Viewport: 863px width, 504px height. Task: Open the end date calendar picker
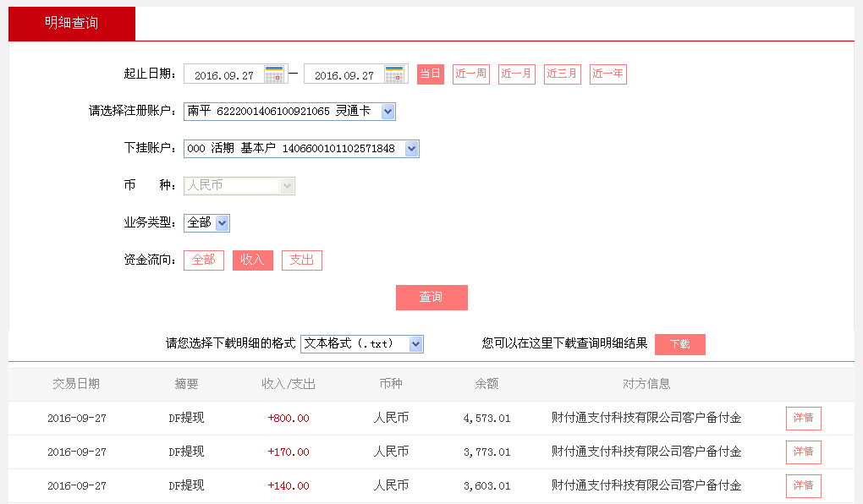393,74
